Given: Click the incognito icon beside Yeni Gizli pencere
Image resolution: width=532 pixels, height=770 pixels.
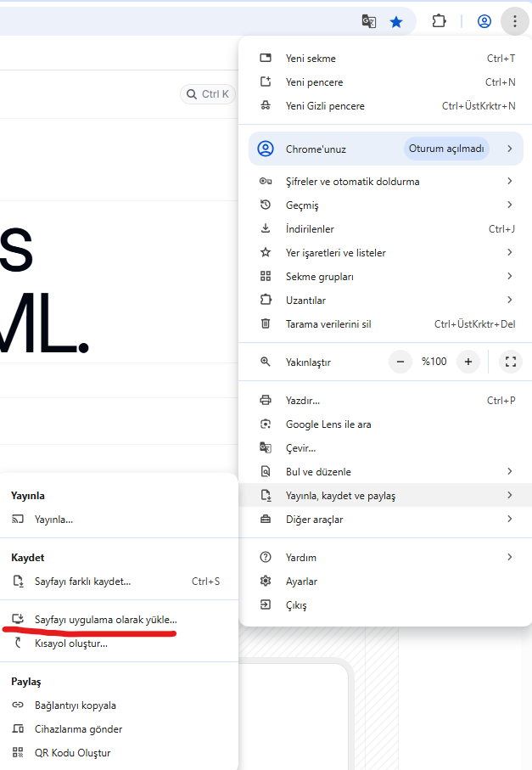Looking at the screenshot, I should (266, 105).
